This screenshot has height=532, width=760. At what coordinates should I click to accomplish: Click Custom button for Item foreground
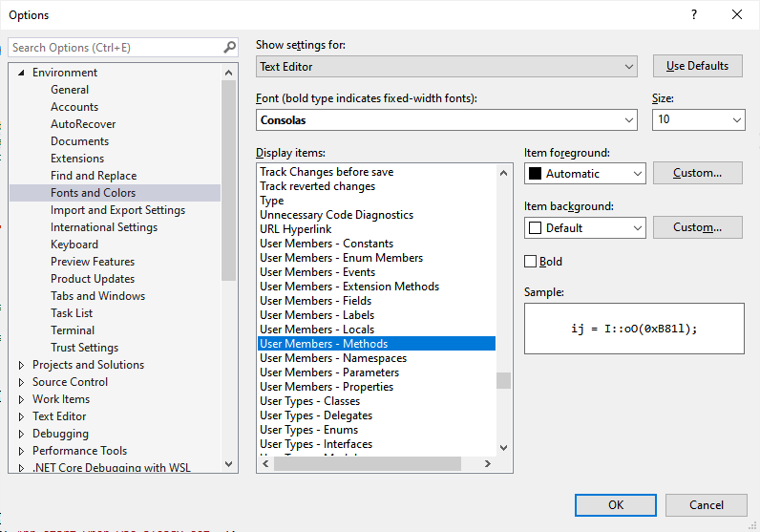[698, 173]
